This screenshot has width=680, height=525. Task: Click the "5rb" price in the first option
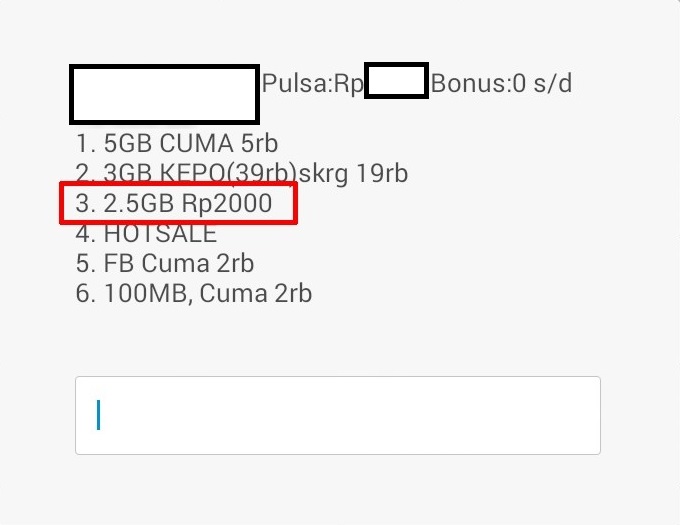(259, 144)
